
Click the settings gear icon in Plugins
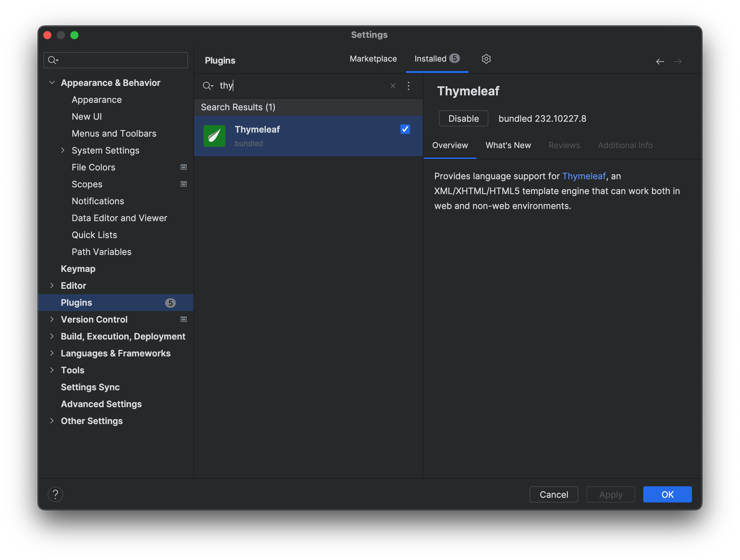[x=486, y=58]
